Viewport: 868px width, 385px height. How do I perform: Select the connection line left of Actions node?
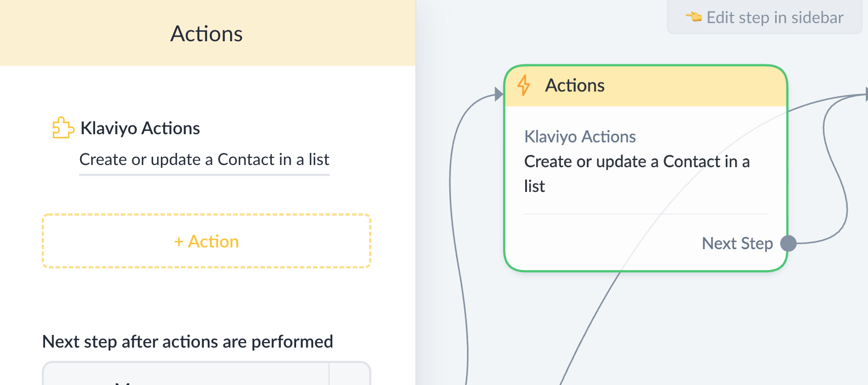452,220
